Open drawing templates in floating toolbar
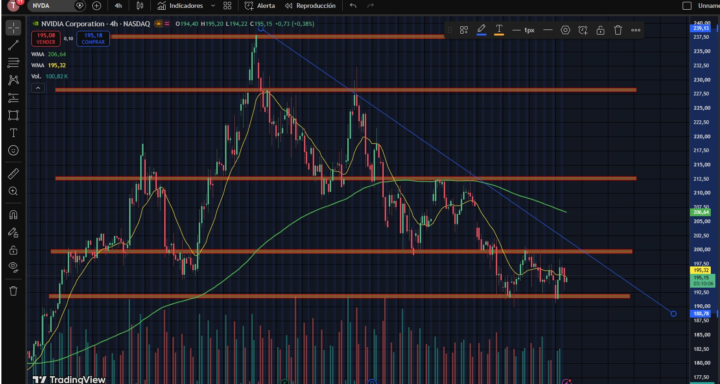Image resolution: width=720 pixels, height=384 pixels. (464, 30)
